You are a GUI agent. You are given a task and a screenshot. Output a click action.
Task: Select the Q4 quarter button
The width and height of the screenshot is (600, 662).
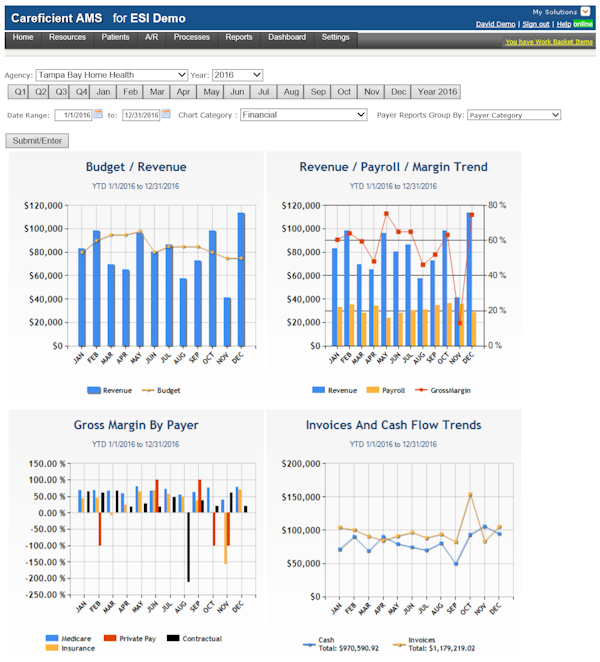79,92
